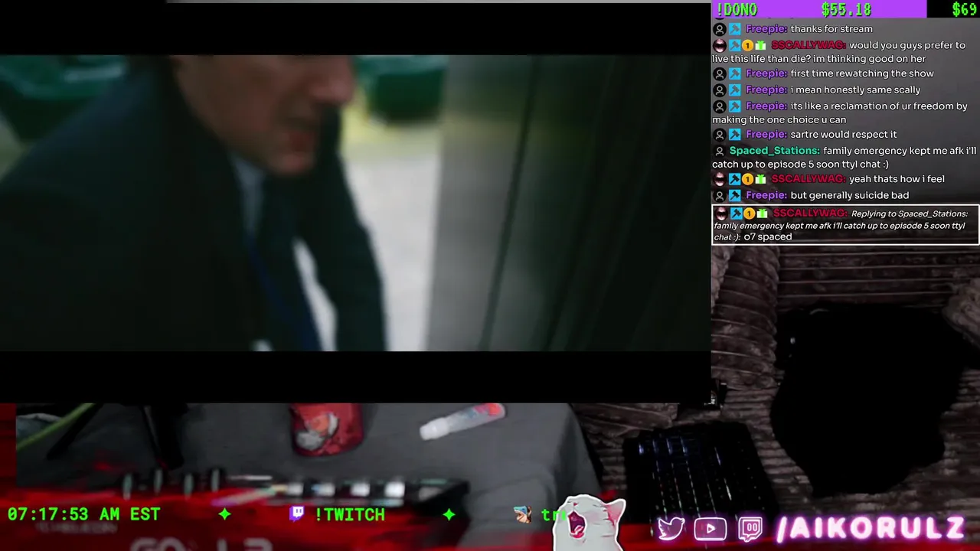Click the YouTube play icon near /AIKORULZ
Image resolution: width=980 pixels, height=551 pixels.
[710, 529]
